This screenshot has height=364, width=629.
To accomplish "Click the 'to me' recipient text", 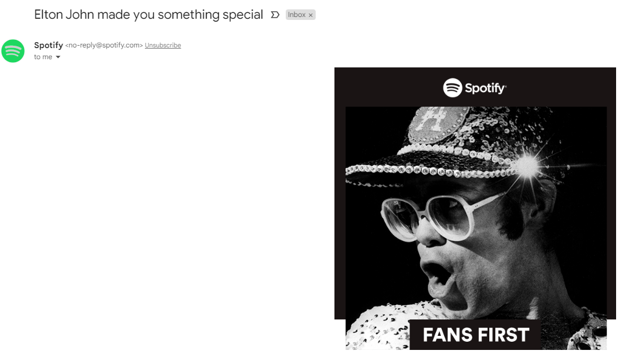I will (43, 57).
